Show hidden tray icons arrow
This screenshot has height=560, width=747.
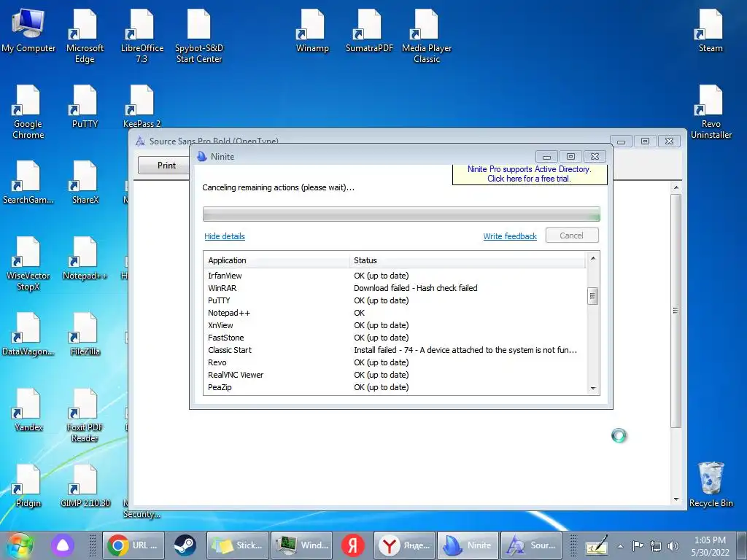click(x=620, y=546)
